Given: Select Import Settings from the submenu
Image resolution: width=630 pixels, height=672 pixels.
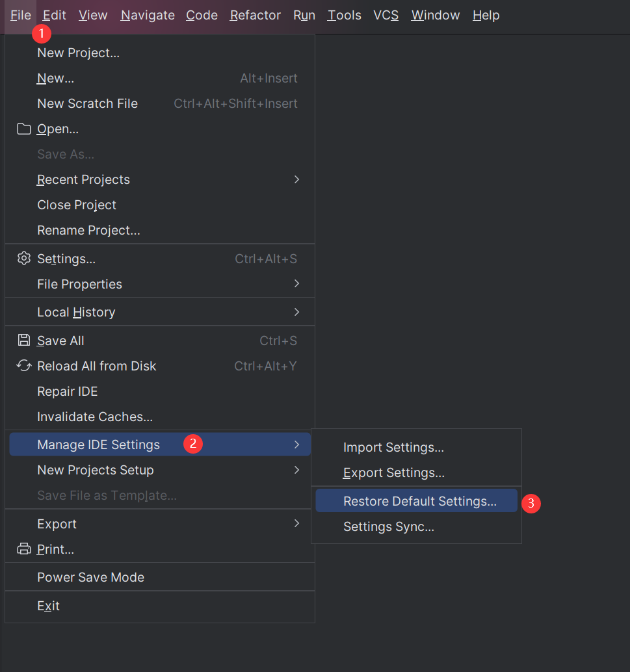Looking at the screenshot, I should pos(393,447).
